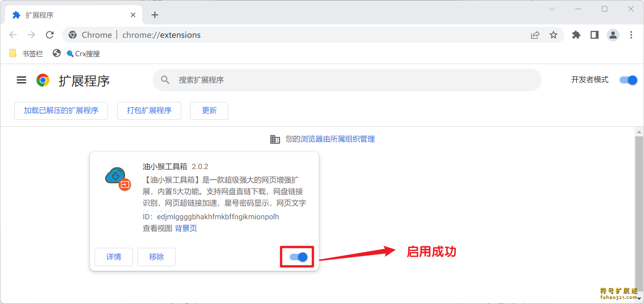Image resolution: width=644 pixels, height=304 pixels.
Task: Reload the extensions page
Action: pos(50,35)
